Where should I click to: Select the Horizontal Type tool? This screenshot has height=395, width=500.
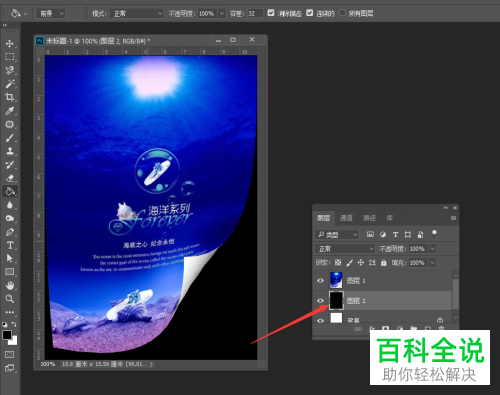pos(10,245)
